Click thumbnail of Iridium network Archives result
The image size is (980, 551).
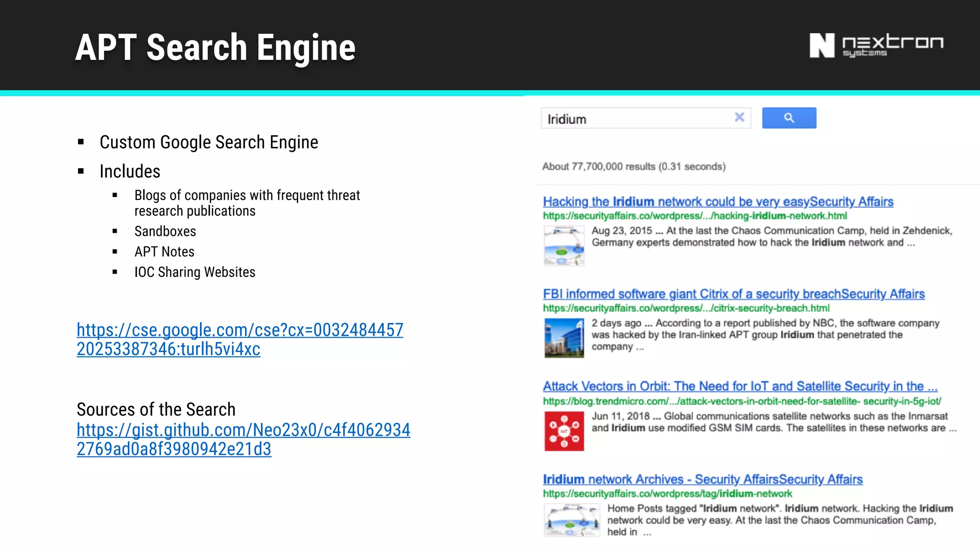click(x=572, y=520)
